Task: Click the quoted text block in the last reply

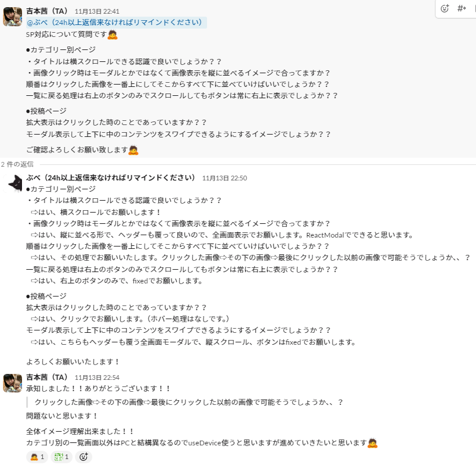Action: pyautogui.click(x=189, y=403)
